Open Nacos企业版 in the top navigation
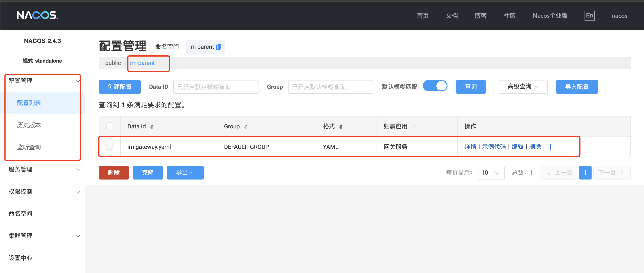This screenshot has width=644, height=273. tap(550, 16)
